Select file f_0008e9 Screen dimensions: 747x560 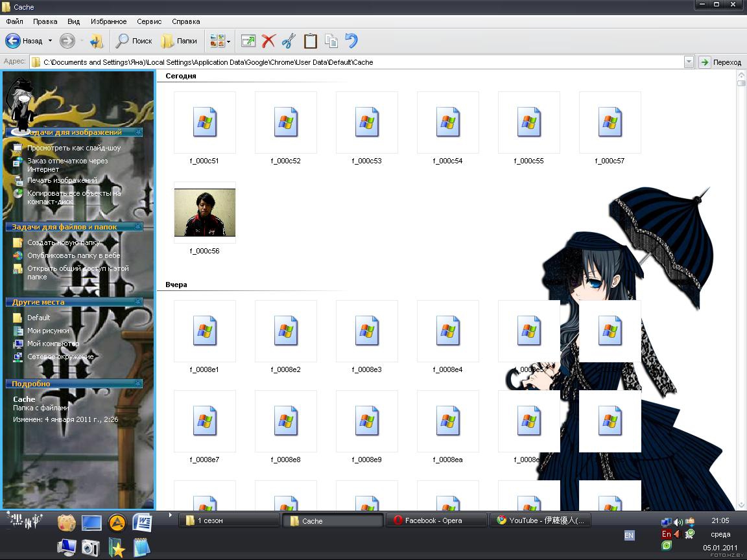367,427
